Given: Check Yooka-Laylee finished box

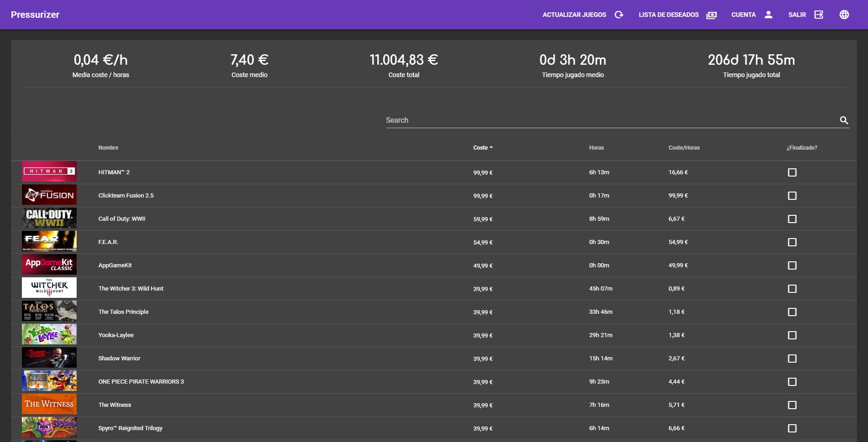Looking at the screenshot, I should click(792, 335).
